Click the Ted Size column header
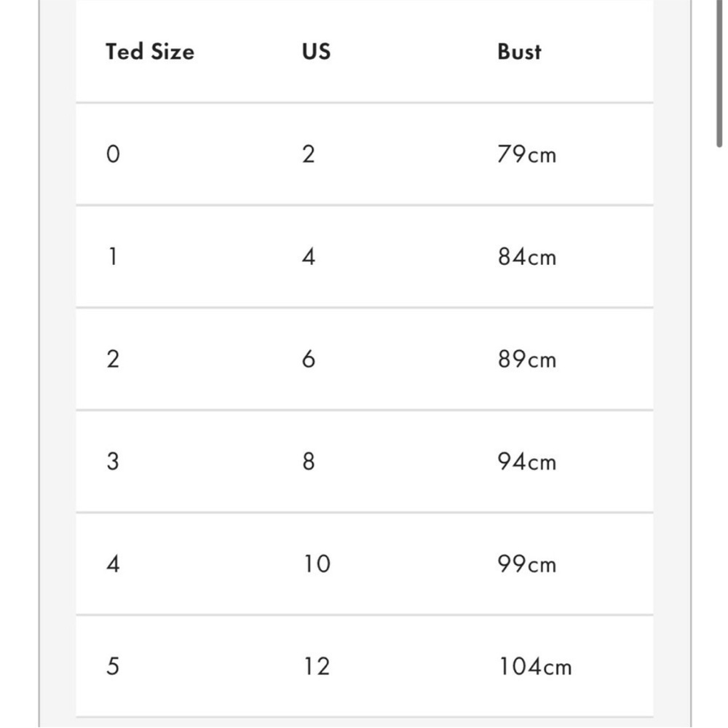This screenshot has height=728, width=728. pyautogui.click(x=150, y=52)
